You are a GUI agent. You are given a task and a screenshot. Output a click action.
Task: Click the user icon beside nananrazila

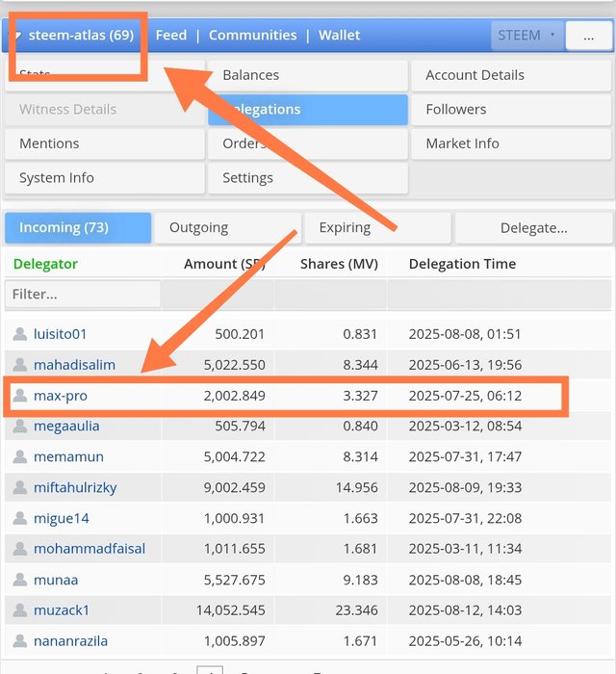coord(20,641)
